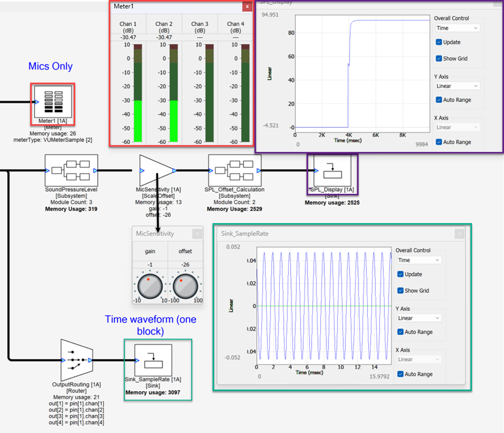Click the Mics Only annotation label

click(x=51, y=66)
